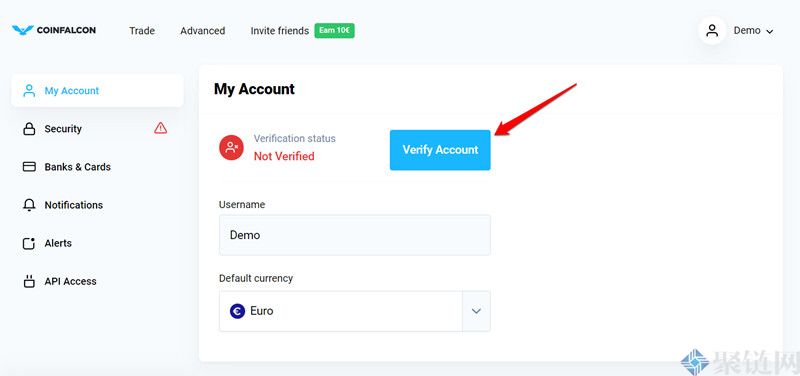Image resolution: width=800 pixels, height=376 pixels.
Task: Expand the Demo user menu chevron
Action: pyautogui.click(x=769, y=32)
